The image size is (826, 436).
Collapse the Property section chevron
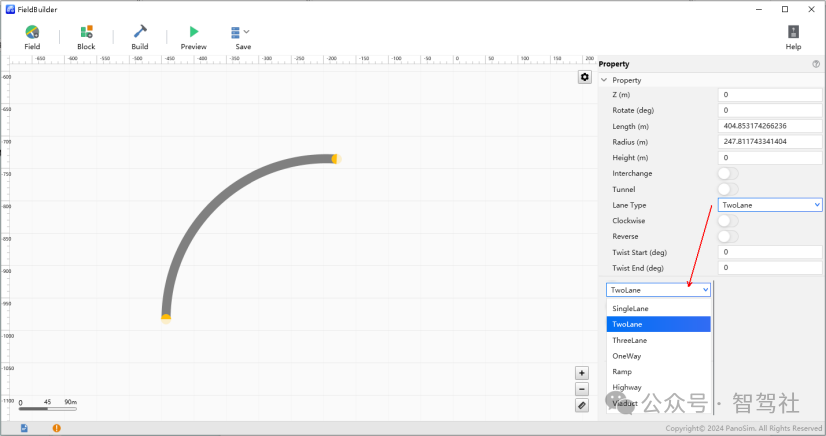click(x=604, y=80)
